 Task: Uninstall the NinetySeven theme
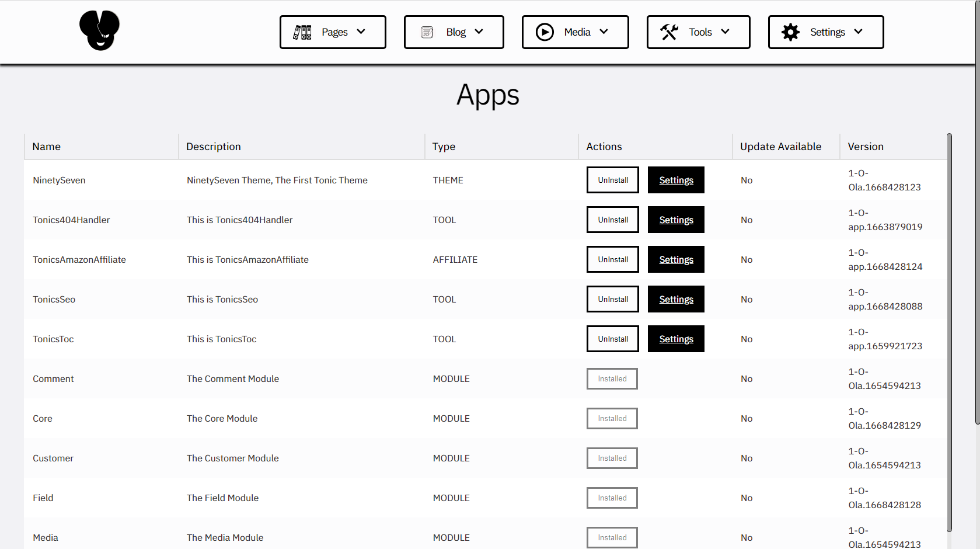coord(613,180)
